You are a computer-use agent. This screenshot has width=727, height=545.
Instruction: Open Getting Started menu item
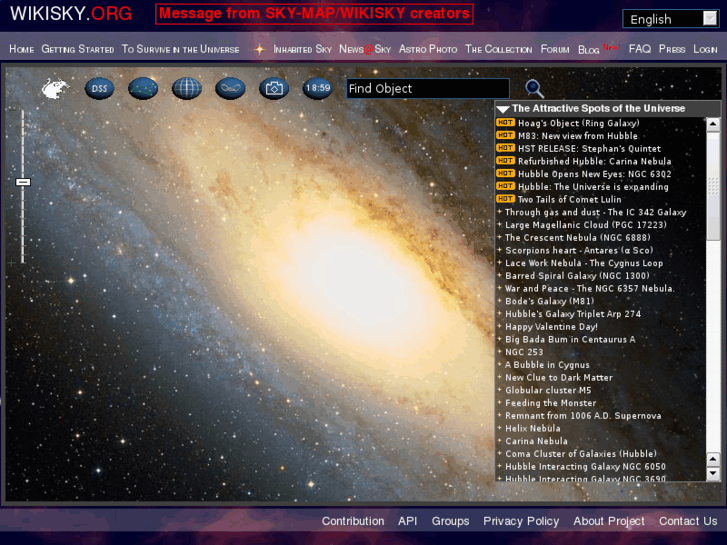click(77, 49)
